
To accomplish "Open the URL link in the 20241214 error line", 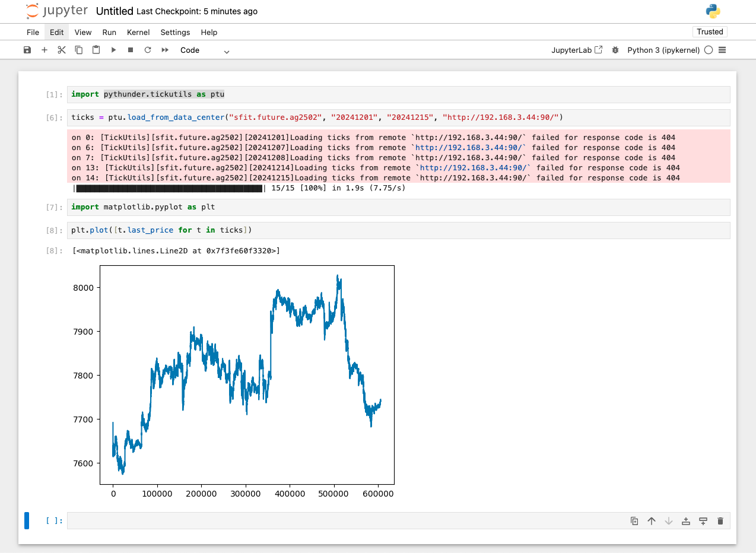I will point(473,168).
